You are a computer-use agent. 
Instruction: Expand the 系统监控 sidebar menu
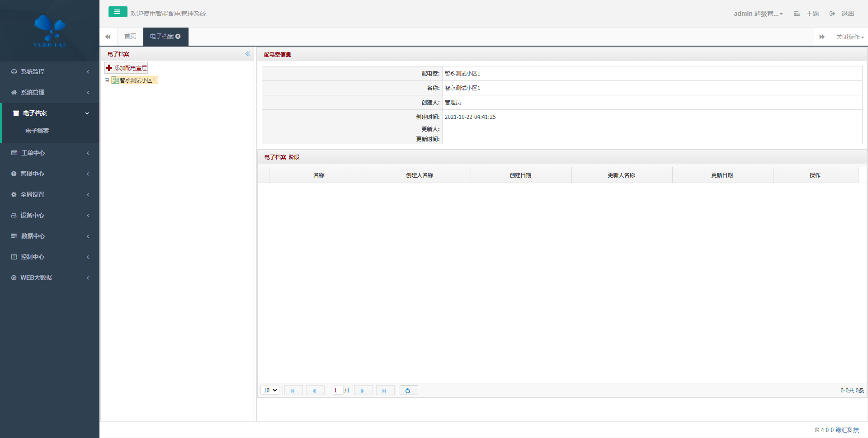[50, 71]
